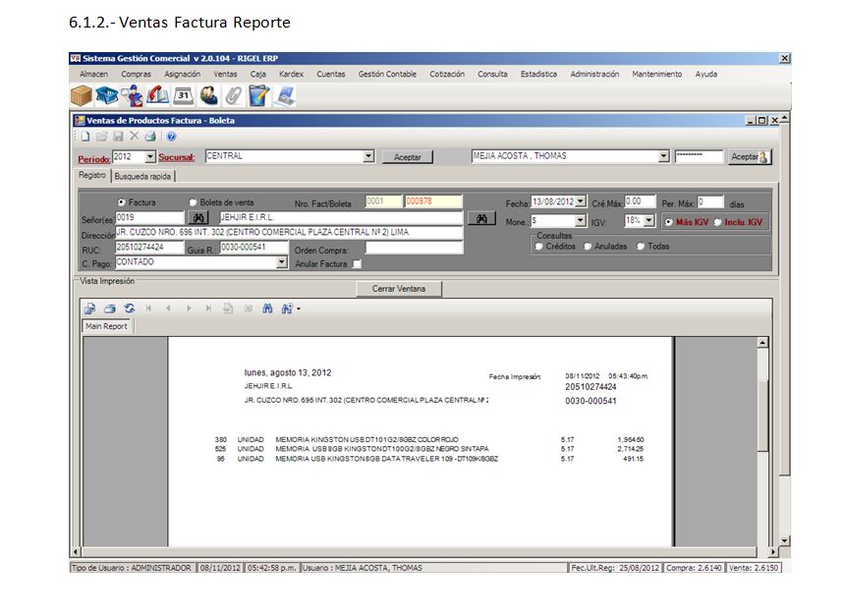
Task: Open the calendar icon showing 31
Action: [x=183, y=95]
